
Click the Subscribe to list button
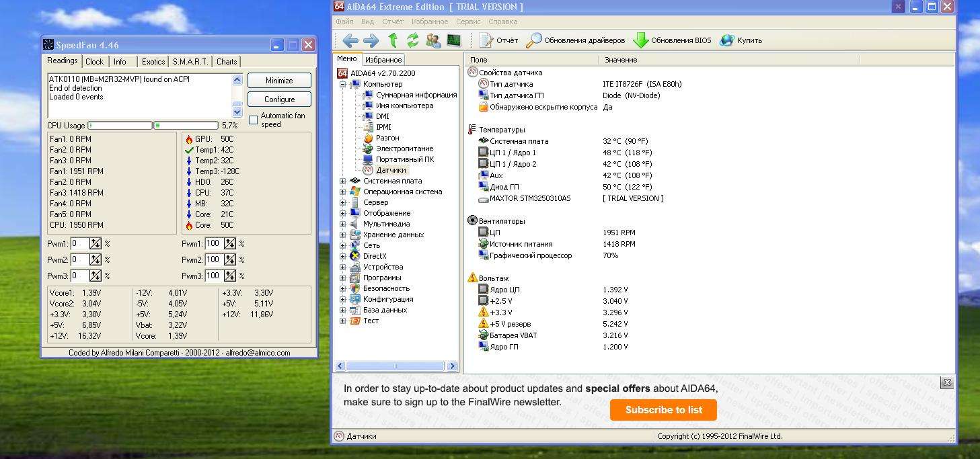663,410
